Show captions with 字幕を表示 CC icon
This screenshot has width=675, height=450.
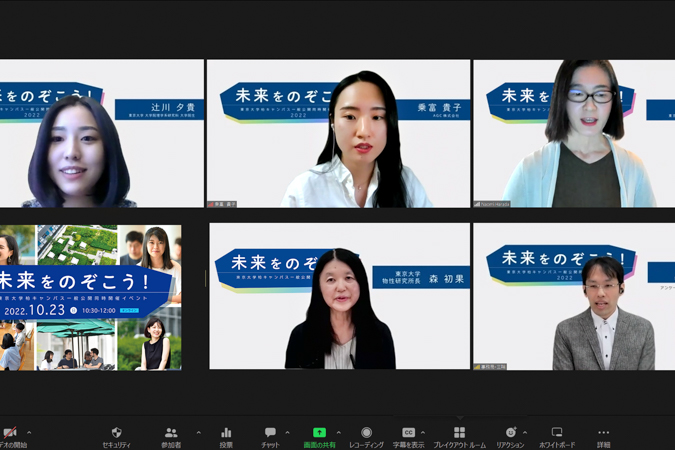[408, 432]
